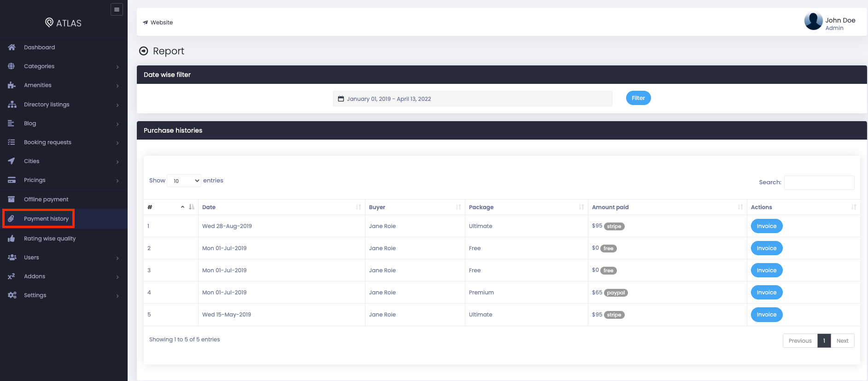Expand the Amenities submenu chevron
The height and width of the screenshot is (381, 868).
click(x=117, y=86)
